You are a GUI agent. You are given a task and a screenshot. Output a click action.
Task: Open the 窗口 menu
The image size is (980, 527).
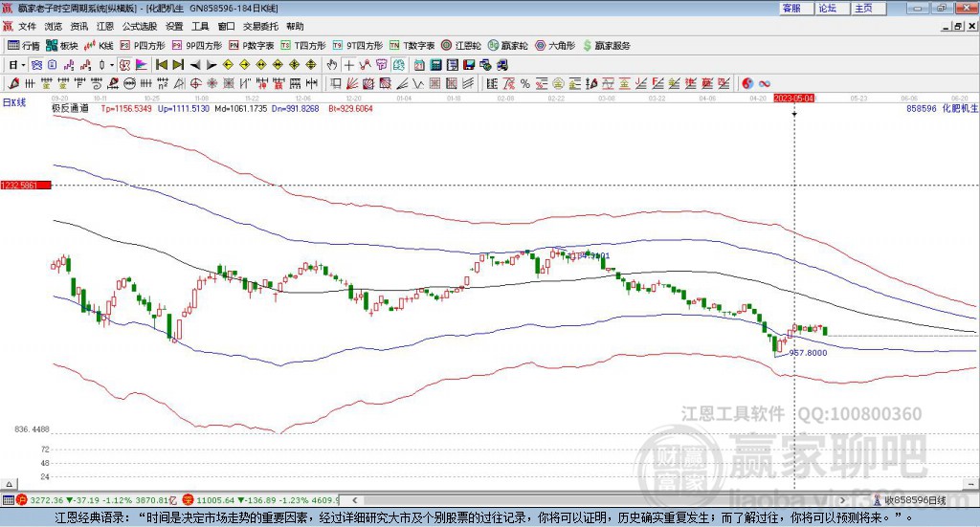226,26
